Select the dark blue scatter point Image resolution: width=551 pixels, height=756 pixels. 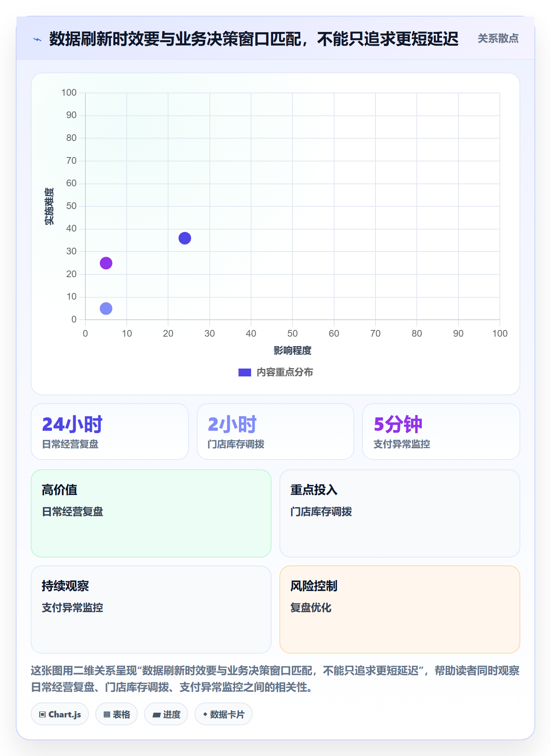point(185,238)
